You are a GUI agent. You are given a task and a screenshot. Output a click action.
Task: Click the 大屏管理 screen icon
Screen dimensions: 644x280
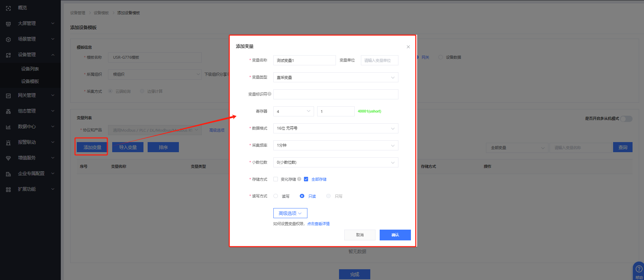point(8,24)
